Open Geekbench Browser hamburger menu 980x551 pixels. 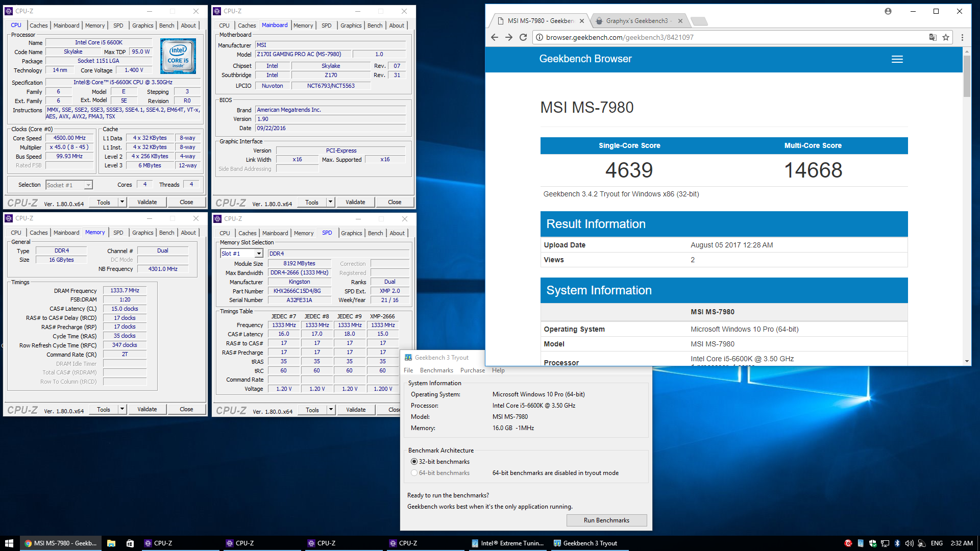897,59
